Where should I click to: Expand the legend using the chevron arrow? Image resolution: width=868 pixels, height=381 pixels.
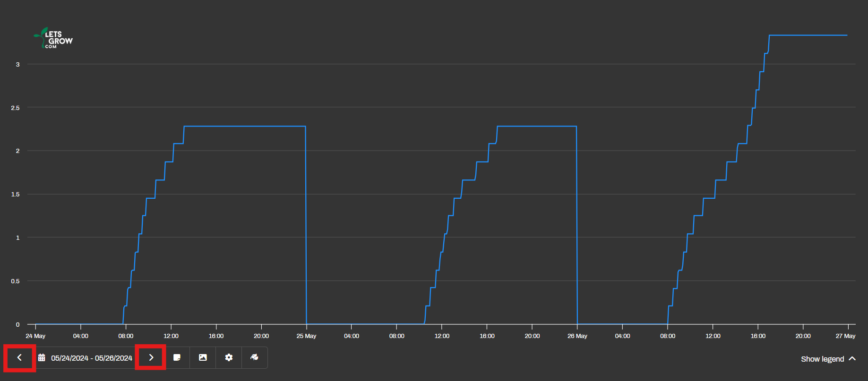point(852,359)
